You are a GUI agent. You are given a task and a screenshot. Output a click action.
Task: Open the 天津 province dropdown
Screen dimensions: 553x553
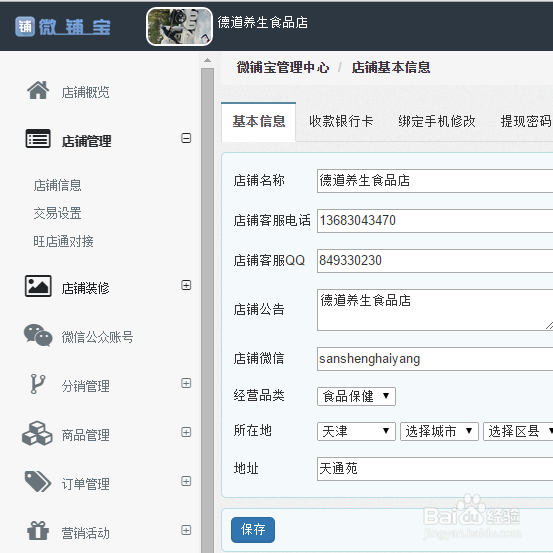tap(356, 431)
